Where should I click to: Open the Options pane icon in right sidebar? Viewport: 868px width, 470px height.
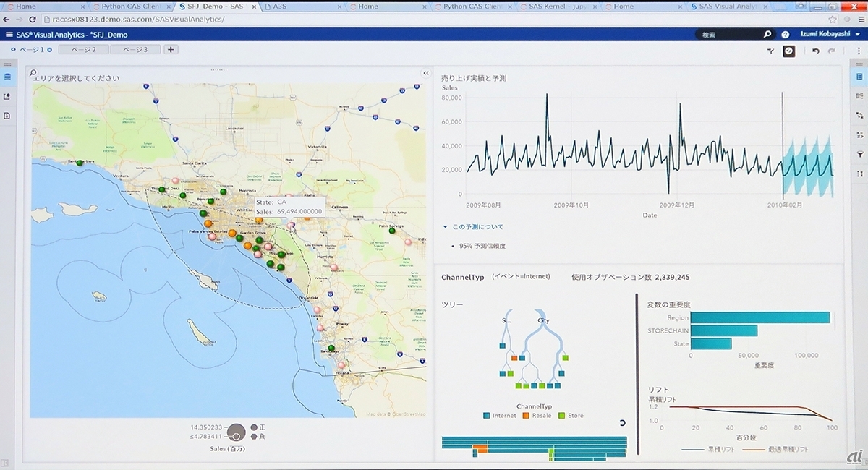tap(859, 77)
